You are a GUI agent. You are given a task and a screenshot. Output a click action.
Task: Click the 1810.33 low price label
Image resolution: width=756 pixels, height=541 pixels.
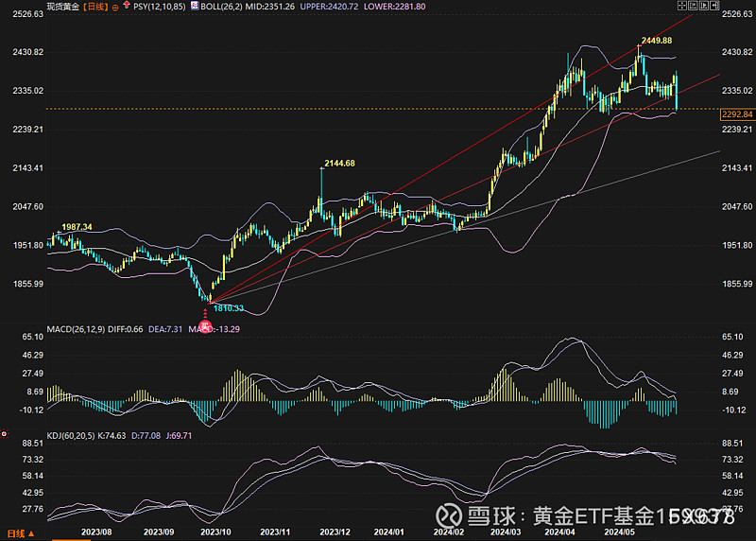[x=228, y=308]
